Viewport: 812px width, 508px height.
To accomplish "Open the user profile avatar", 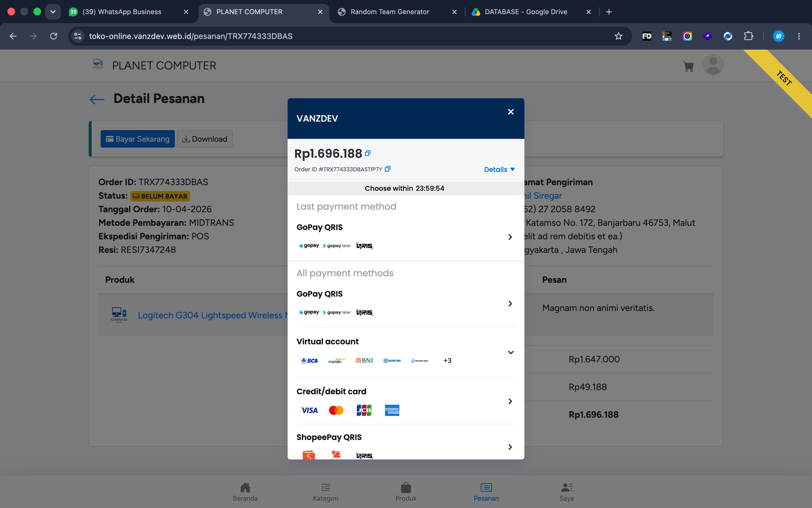I will coord(713,65).
